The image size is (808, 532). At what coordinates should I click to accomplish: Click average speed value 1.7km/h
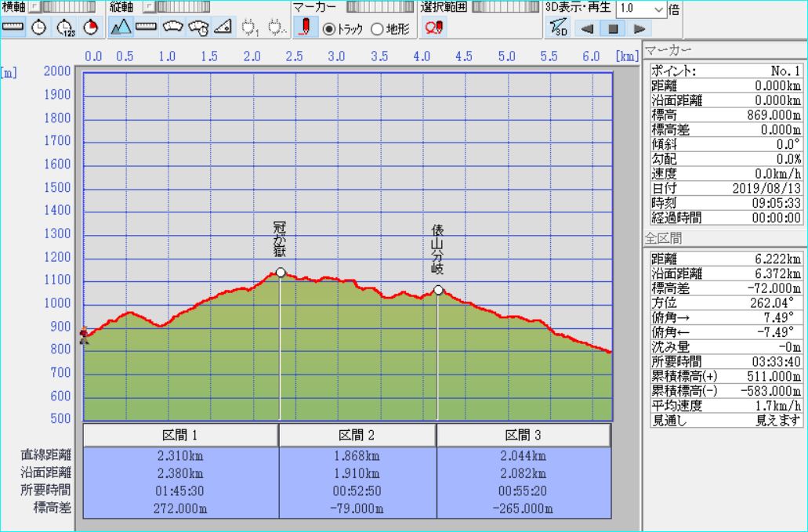(777, 406)
